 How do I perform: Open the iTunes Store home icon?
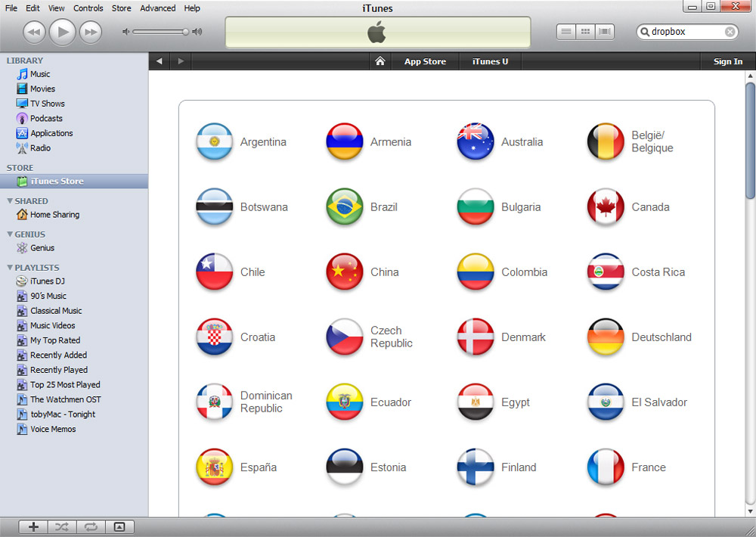(380, 61)
